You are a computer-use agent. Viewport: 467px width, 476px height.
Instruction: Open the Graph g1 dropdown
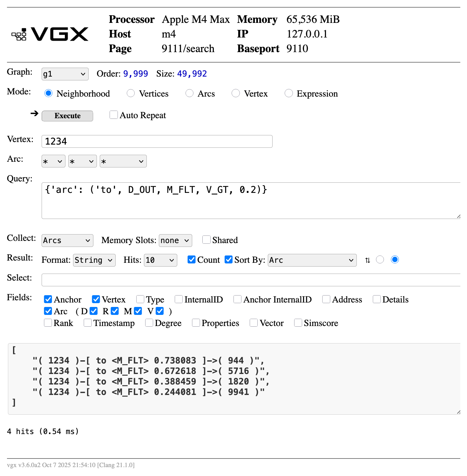[65, 74]
